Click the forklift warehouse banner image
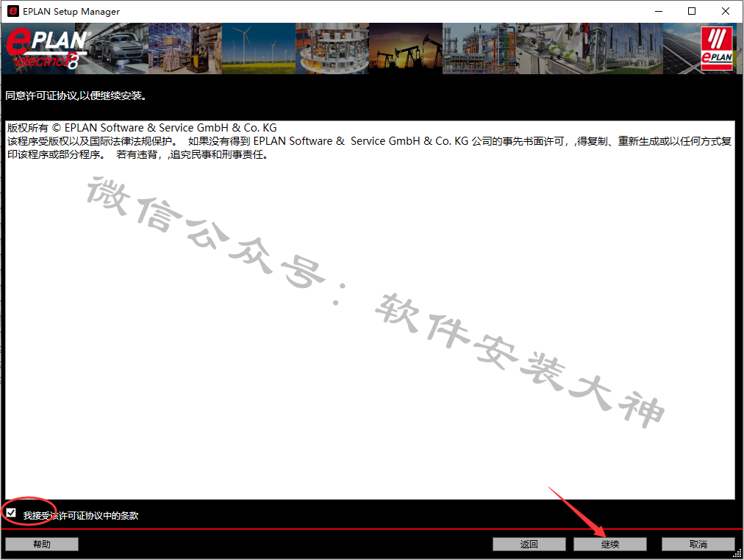The width and height of the screenshot is (744, 560). 185,49
